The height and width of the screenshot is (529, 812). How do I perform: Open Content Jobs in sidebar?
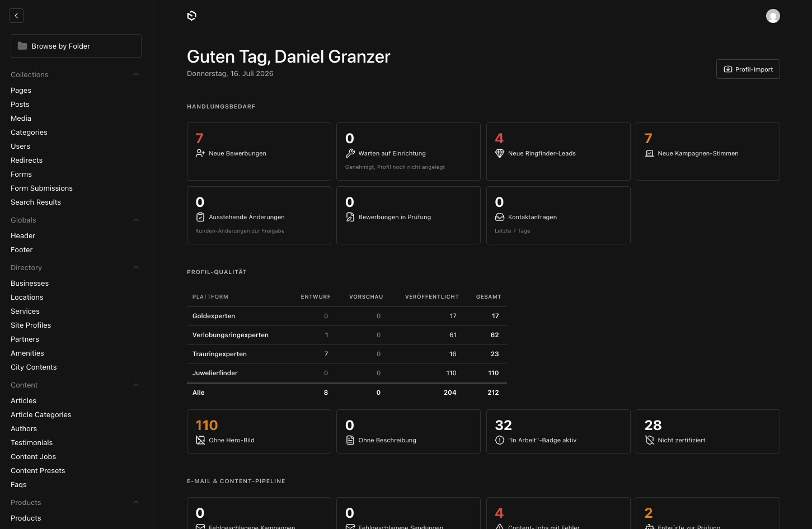pos(33,456)
